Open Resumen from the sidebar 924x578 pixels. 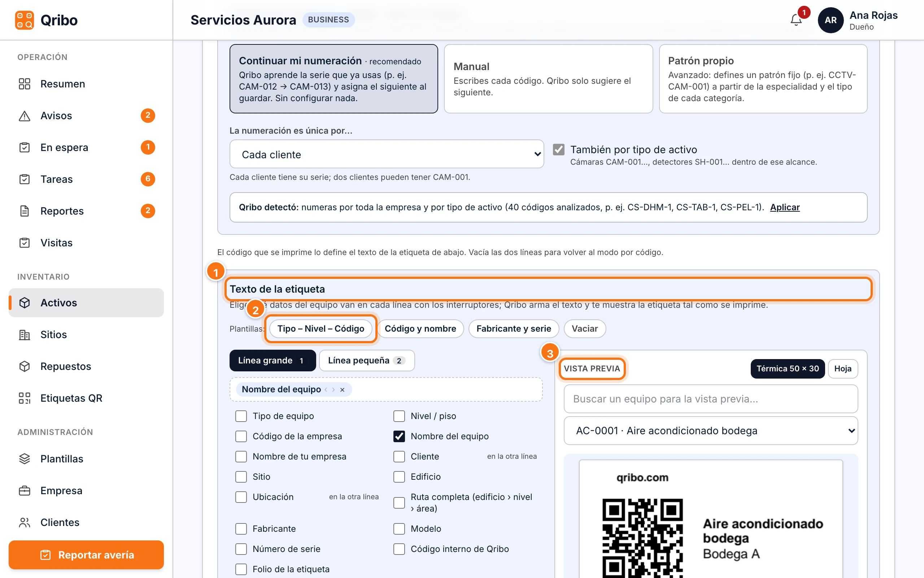86,84
